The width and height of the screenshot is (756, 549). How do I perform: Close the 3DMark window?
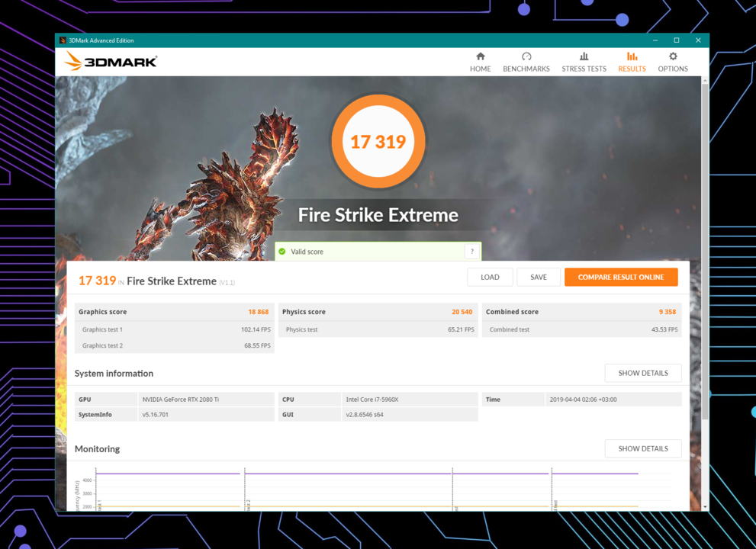(x=698, y=40)
